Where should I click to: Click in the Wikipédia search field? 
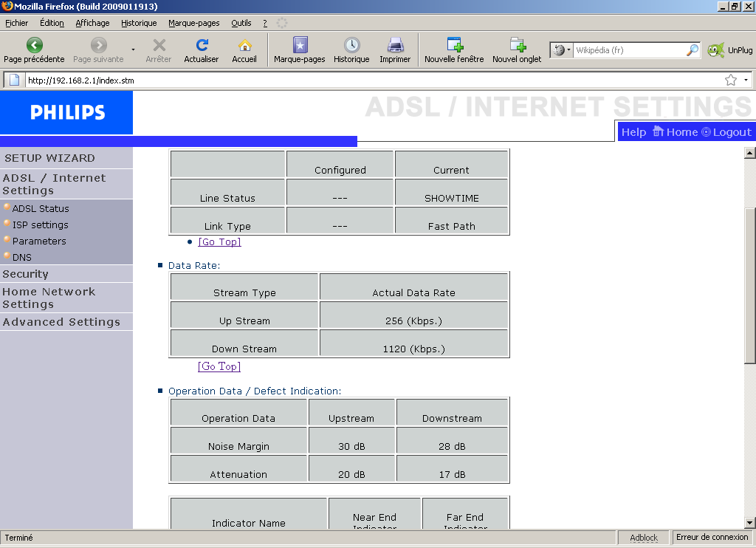point(629,50)
